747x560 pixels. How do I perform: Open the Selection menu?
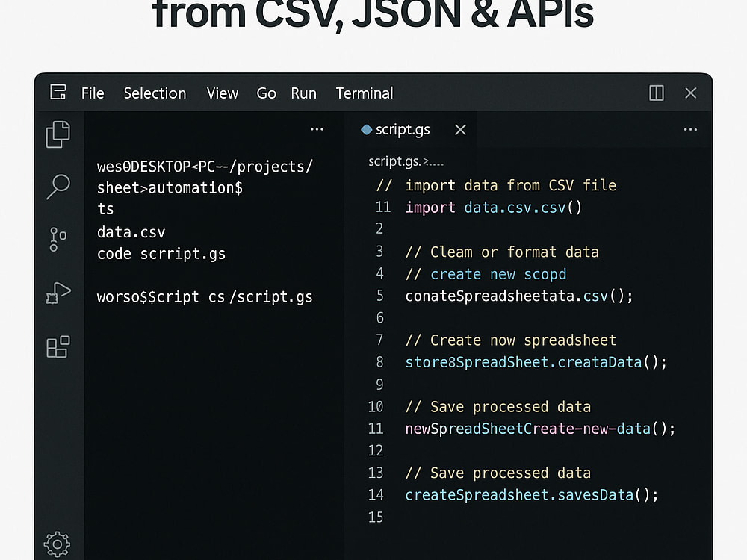155,93
